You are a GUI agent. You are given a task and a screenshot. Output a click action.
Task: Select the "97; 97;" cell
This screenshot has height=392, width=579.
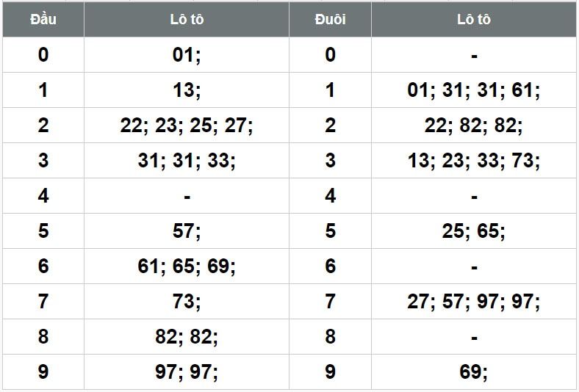click(x=187, y=372)
